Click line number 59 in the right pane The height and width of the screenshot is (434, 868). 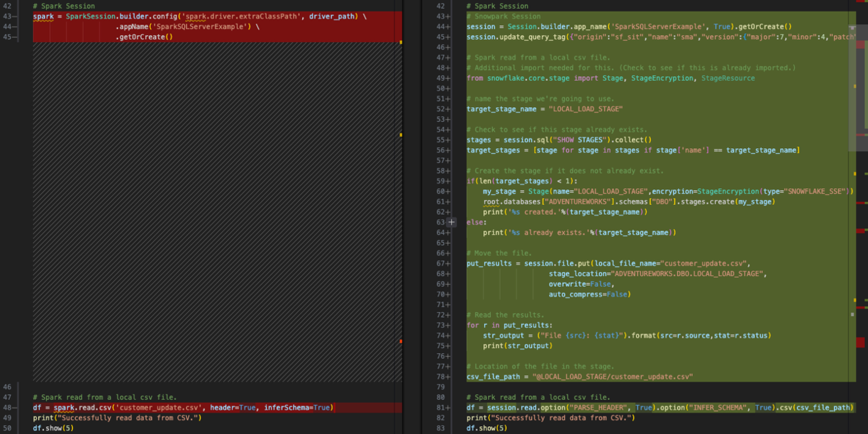click(x=441, y=181)
